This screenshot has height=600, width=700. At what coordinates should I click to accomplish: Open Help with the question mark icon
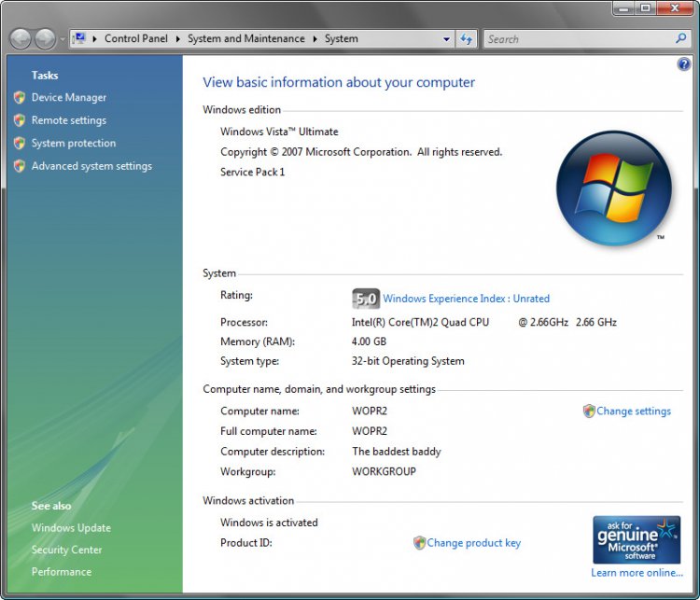(683, 64)
